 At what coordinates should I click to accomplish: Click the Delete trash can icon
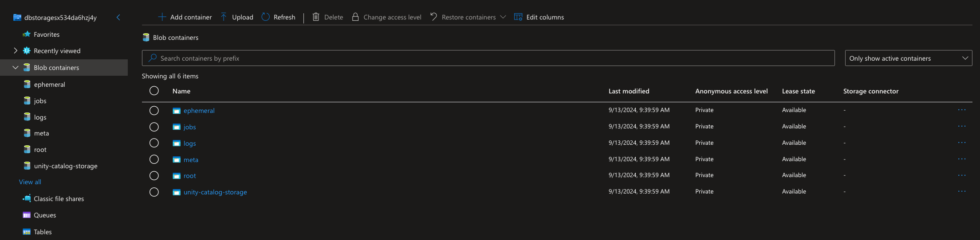tap(316, 17)
